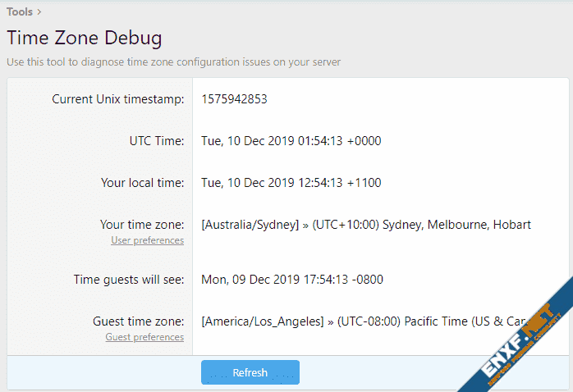Screen dimensions: 573x392
Task: Click the Time Zone Debug heading
Action: pyautogui.click(x=84, y=38)
